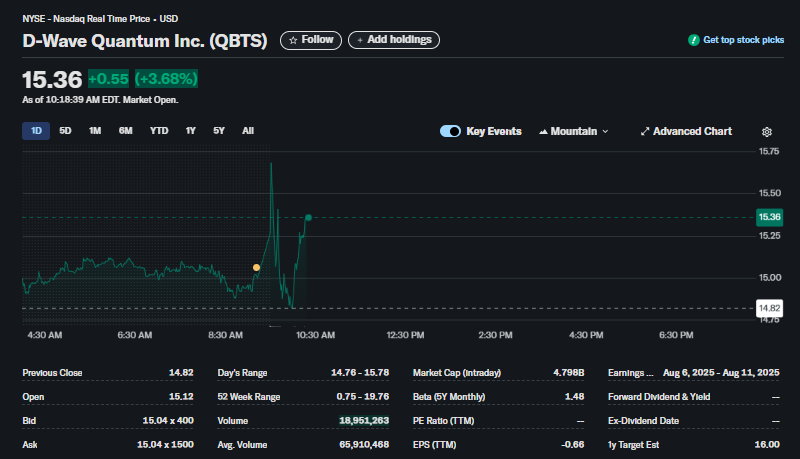
Task: Click the orange key event marker on chart
Action: pyautogui.click(x=256, y=267)
